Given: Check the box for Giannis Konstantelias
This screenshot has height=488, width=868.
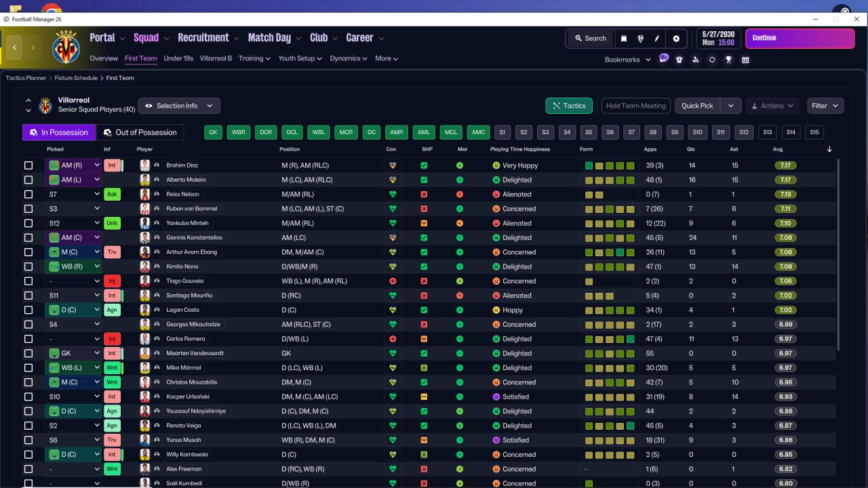Looking at the screenshot, I should [28, 238].
